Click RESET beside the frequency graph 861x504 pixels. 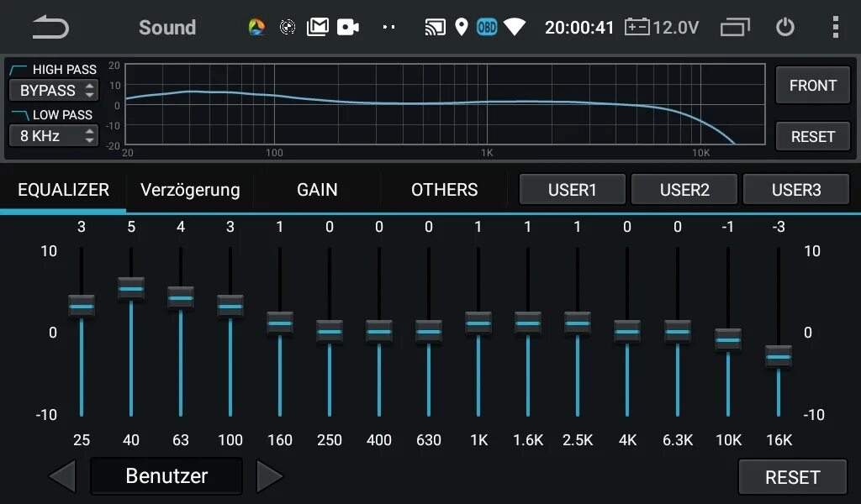tap(813, 137)
